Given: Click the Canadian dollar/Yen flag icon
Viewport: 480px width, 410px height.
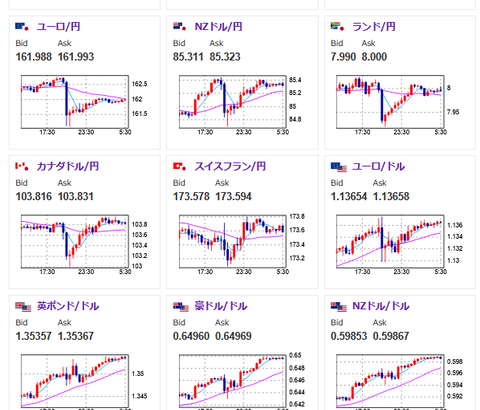Looking at the screenshot, I should pos(22,166).
